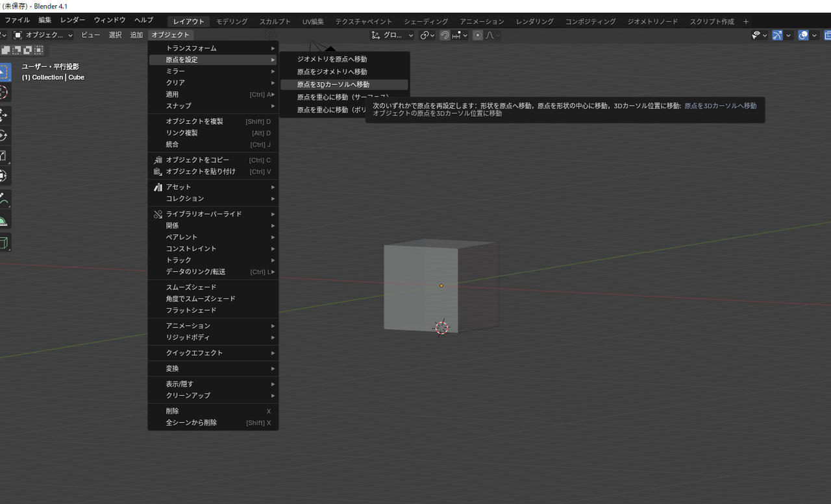This screenshot has height=504, width=831.
Task: Choose フラットシェード
Action: click(x=213, y=311)
